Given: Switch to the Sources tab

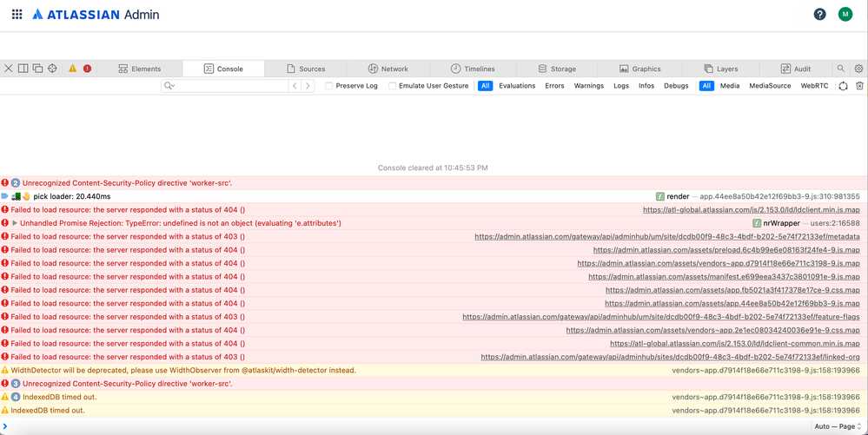Looking at the screenshot, I should [306, 69].
